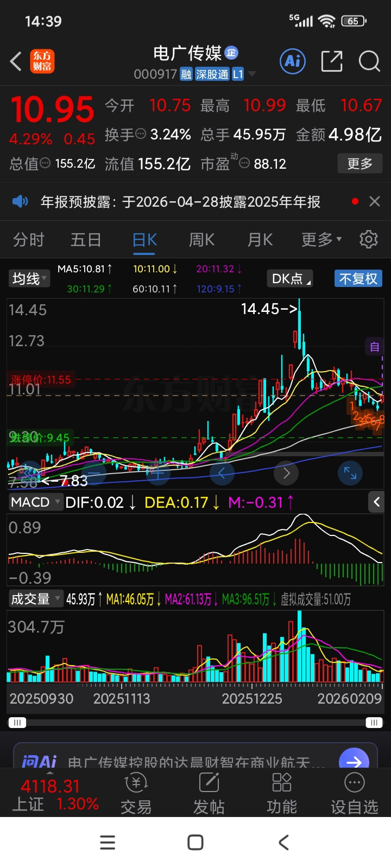Image resolution: width=391 pixels, height=868 pixels.
Task: Tap the 跌停价:9.45 line label
Action: (x=39, y=437)
